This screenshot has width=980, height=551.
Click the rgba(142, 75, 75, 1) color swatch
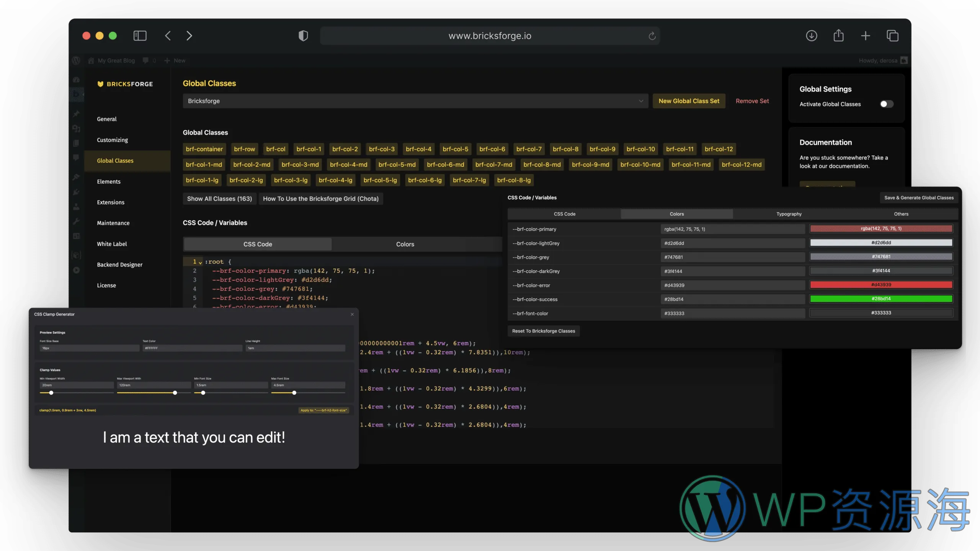881,228
